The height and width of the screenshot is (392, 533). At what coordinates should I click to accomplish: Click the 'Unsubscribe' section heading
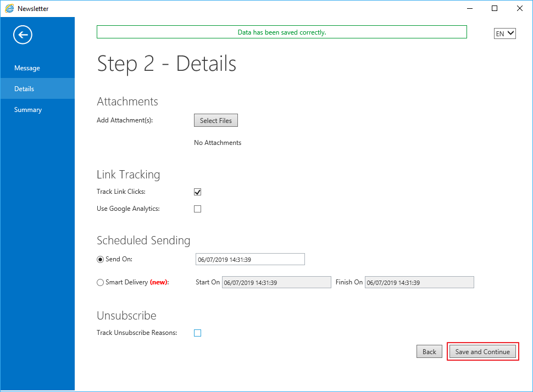pos(126,316)
